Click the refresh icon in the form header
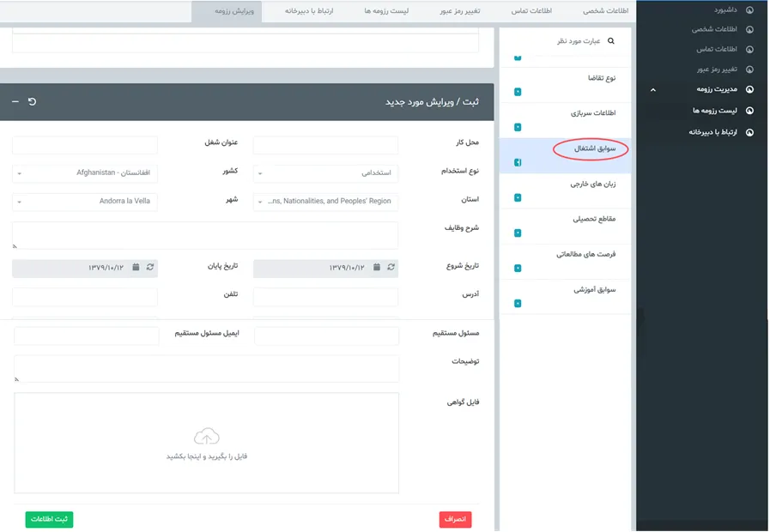The width and height of the screenshot is (770, 532). click(33, 102)
